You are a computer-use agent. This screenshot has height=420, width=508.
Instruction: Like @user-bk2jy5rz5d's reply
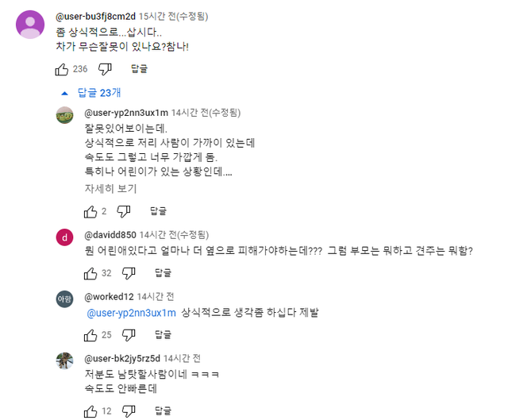point(90,411)
